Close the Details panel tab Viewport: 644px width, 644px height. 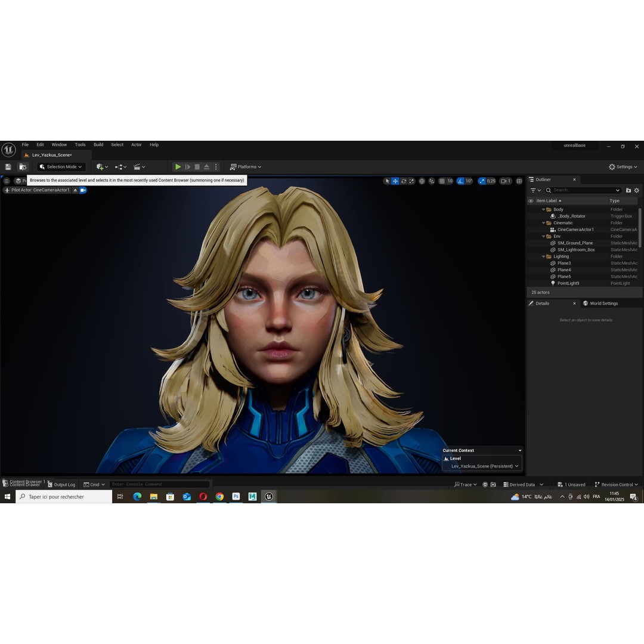[575, 304]
